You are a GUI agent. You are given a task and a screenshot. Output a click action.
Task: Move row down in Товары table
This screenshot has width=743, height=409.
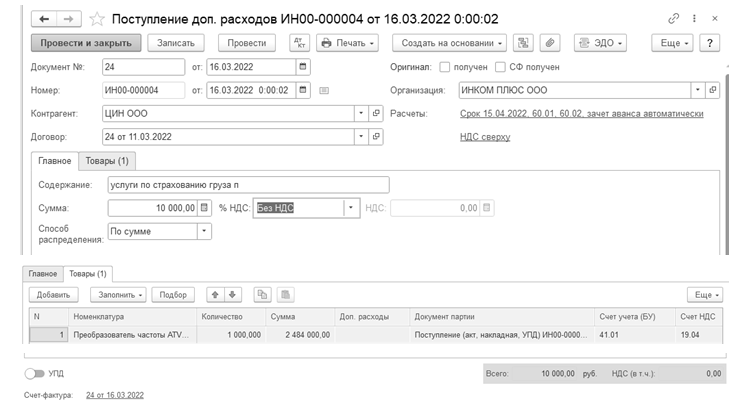[x=233, y=295]
